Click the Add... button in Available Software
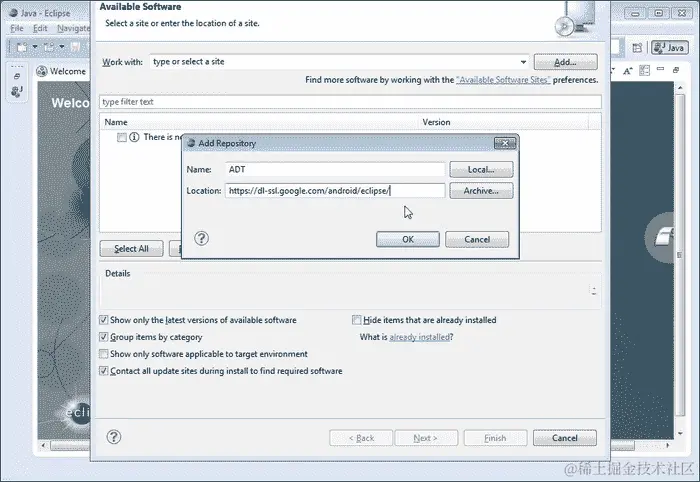700x482 pixels. tap(565, 62)
